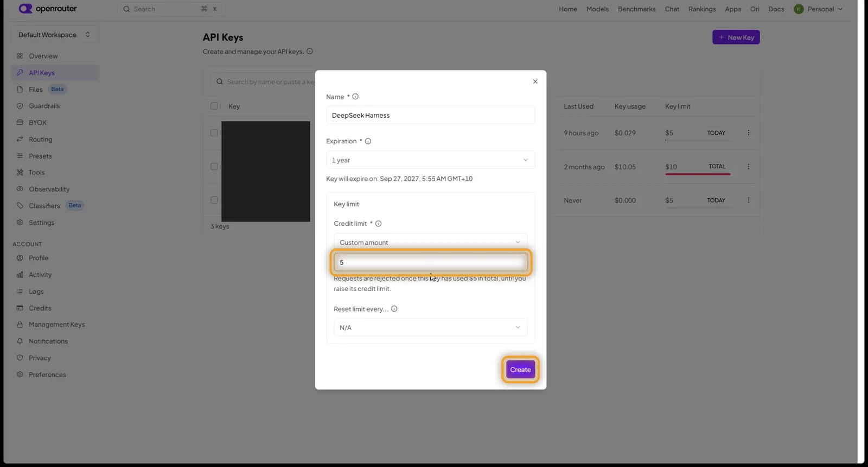The image size is (868, 467).
Task: Click the Credits card icon
Action: [x=20, y=308]
